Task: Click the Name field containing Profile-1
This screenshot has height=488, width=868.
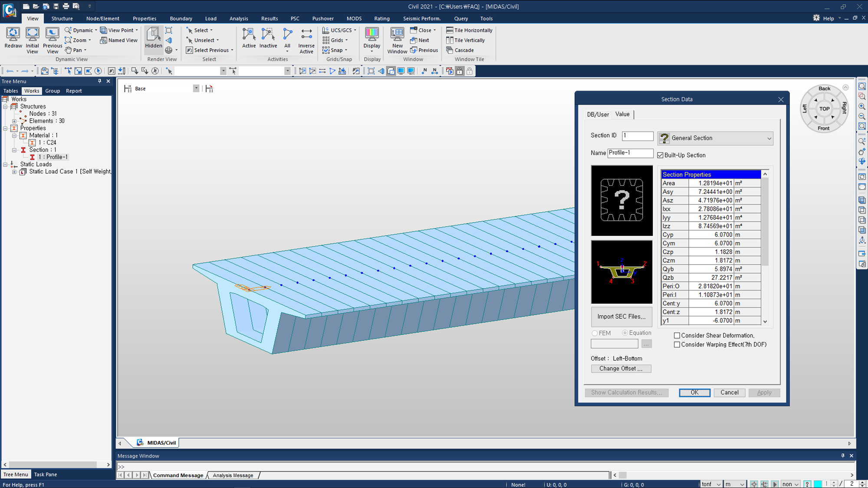Action: tap(630, 153)
